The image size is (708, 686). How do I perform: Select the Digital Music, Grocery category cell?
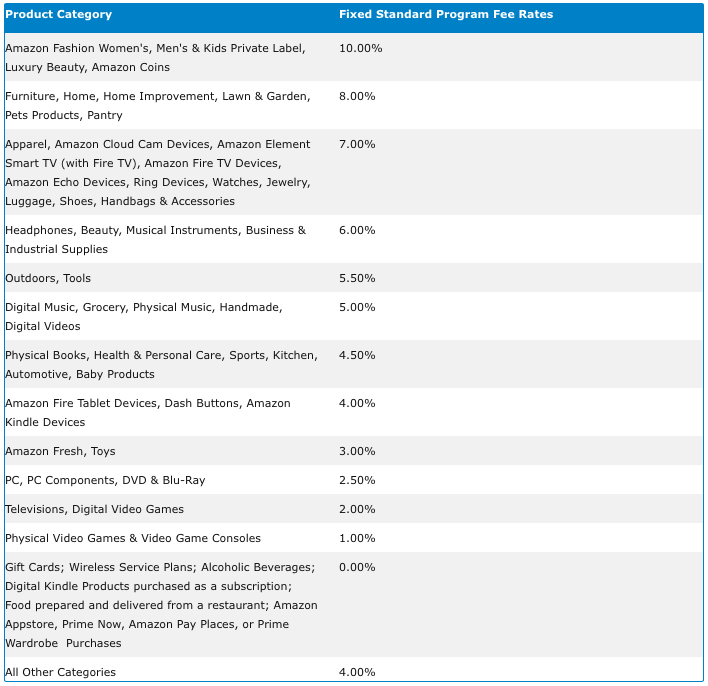coord(144,317)
